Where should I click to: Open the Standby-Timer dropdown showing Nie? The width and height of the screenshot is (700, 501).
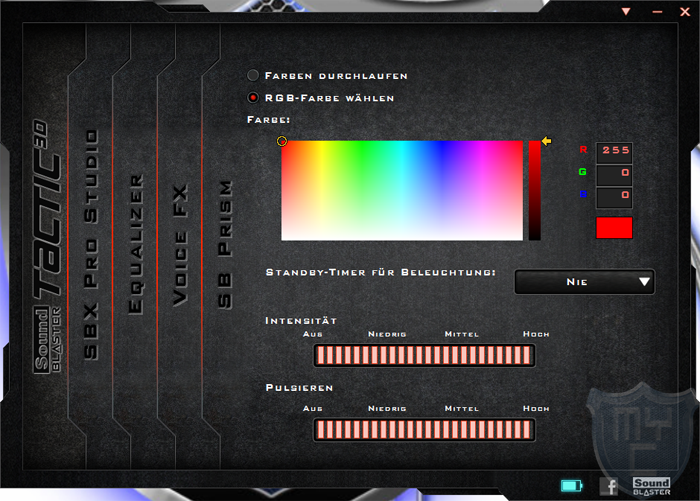point(585,282)
